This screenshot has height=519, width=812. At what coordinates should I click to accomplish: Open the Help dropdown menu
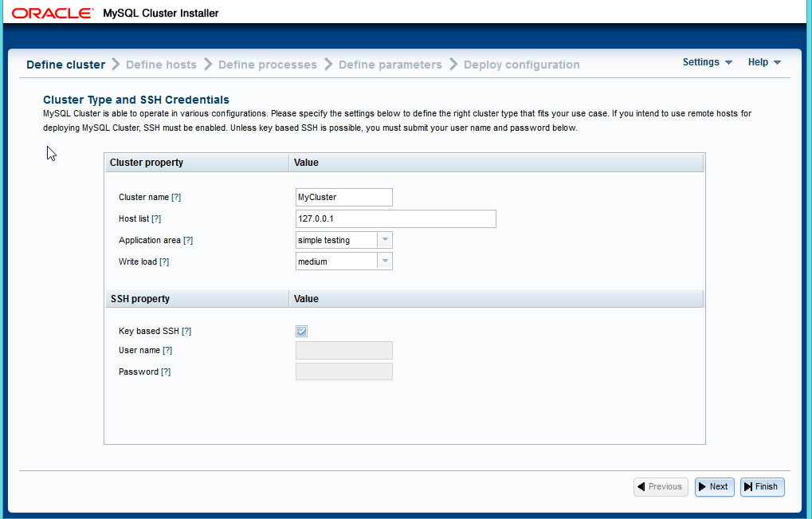764,62
